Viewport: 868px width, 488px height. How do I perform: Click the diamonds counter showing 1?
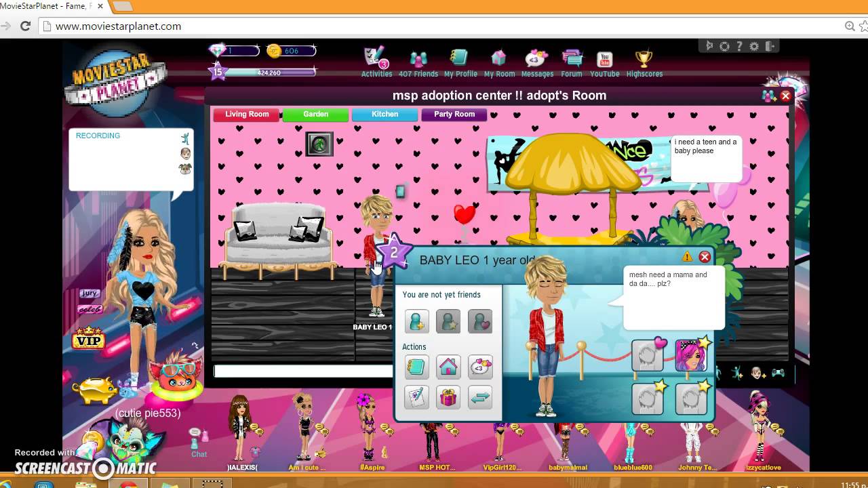(234, 51)
